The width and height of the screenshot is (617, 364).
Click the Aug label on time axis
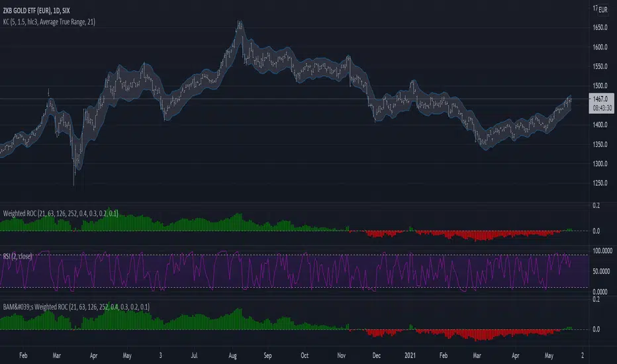[x=232, y=356]
